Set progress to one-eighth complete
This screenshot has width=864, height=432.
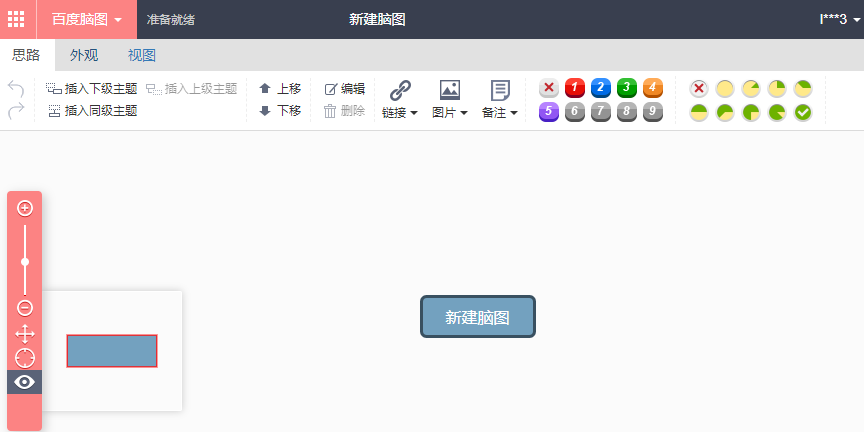coord(750,88)
